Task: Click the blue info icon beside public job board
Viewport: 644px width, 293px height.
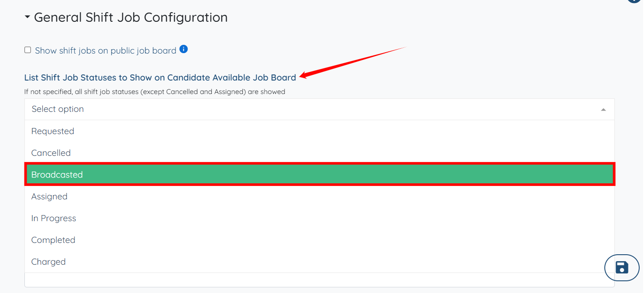Action: pyautogui.click(x=183, y=49)
